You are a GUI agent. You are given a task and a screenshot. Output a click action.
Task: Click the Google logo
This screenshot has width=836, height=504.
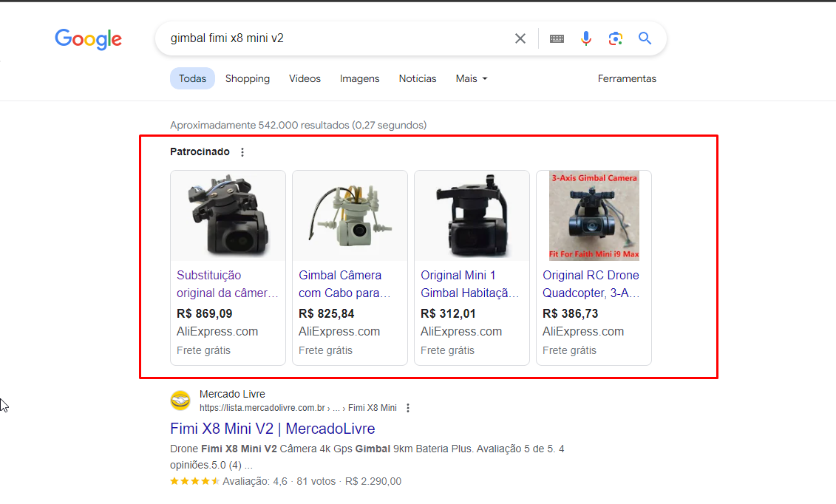tap(88, 40)
